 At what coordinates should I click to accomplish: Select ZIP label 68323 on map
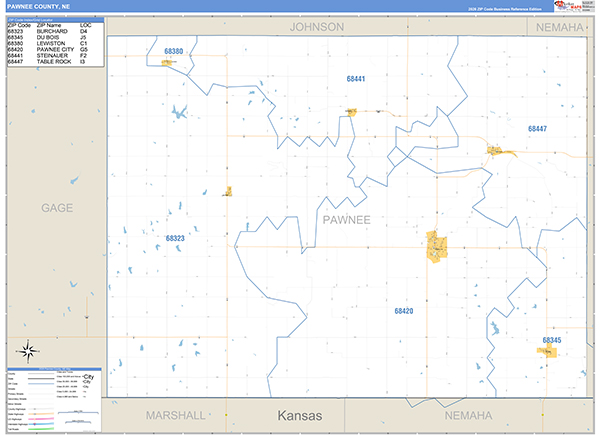pos(175,238)
